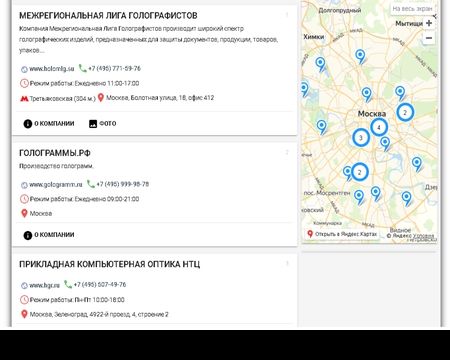Click clock icon for 11:00-17:00 hours

tap(24, 83)
